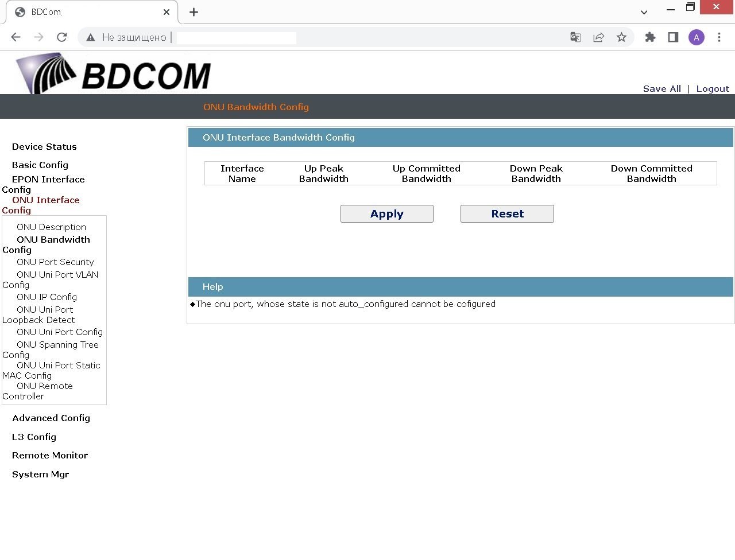Viewport: 735px width, 560px height.
Task: Open the System Mgr menu
Action: 40,475
